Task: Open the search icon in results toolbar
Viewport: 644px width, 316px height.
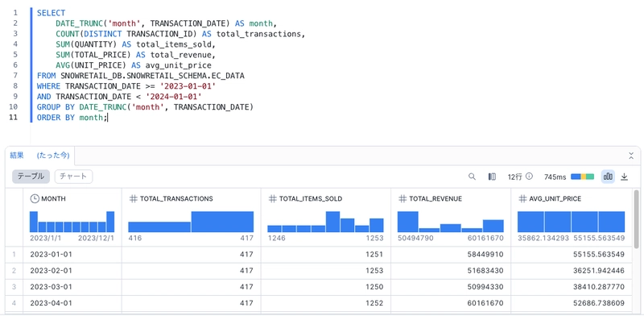Action: pos(472,177)
